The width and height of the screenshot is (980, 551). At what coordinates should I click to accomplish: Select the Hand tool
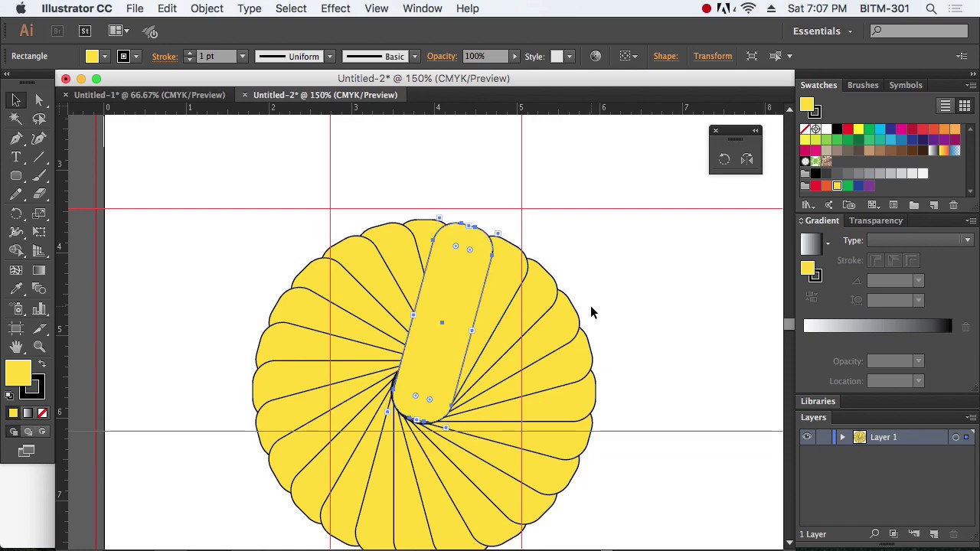[x=16, y=347]
